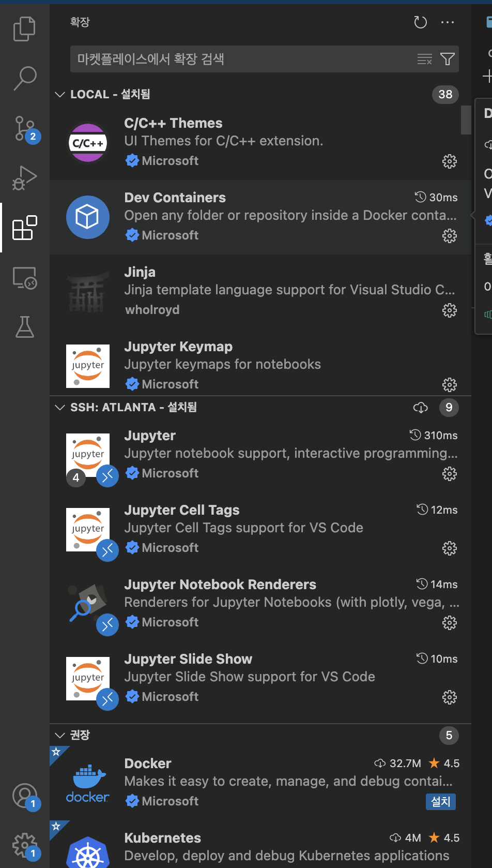Viewport: 492px width, 868px height.
Task: Open manage gear for Dev Containers
Action: pyautogui.click(x=450, y=236)
